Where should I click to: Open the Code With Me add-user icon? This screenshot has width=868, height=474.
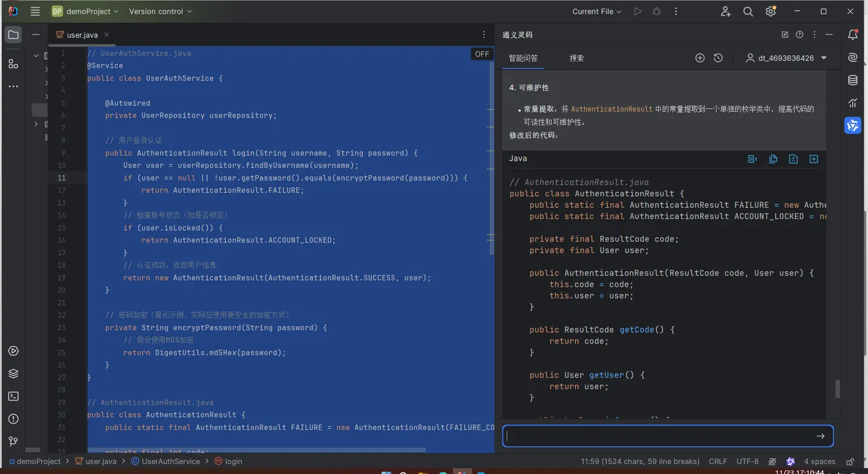pyautogui.click(x=726, y=11)
